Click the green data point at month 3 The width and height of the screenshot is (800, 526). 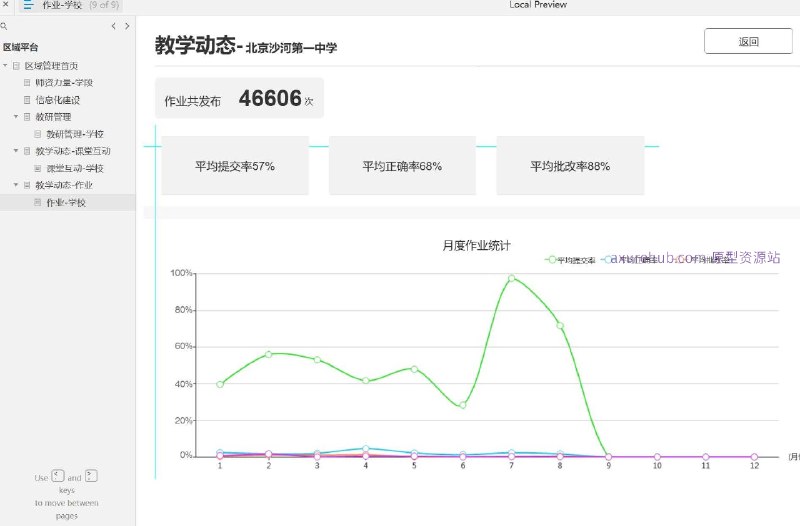[x=317, y=360]
